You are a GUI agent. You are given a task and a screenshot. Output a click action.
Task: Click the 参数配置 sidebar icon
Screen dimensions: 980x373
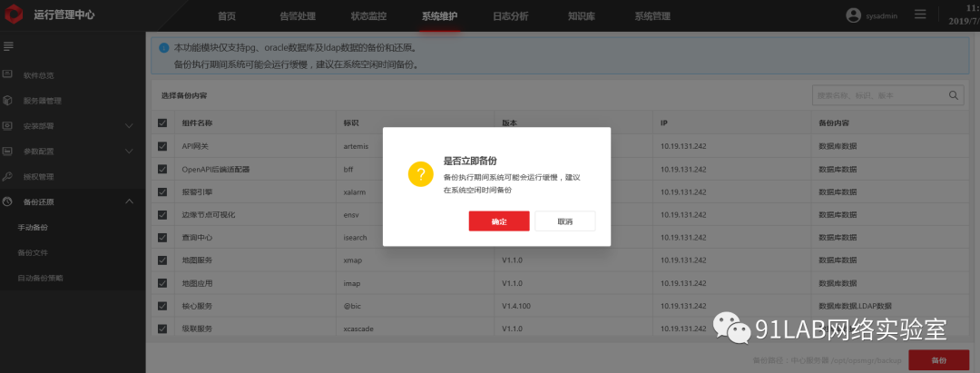click(x=7, y=152)
